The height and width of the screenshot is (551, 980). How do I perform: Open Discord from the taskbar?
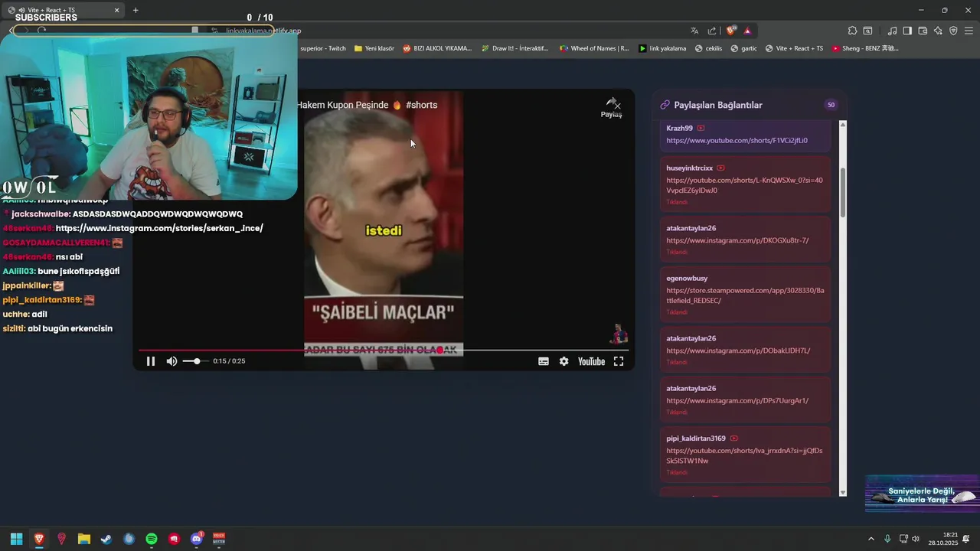tap(197, 539)
